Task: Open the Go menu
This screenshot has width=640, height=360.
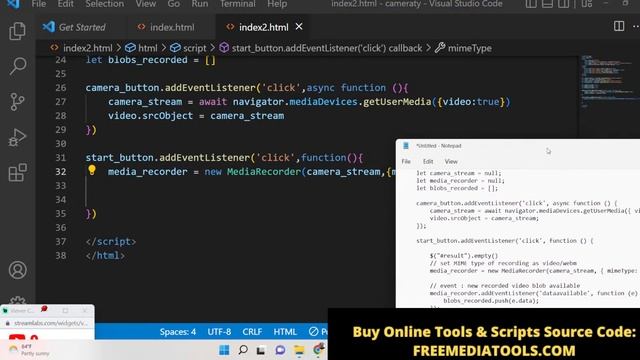Action: (x=173, y=4)
